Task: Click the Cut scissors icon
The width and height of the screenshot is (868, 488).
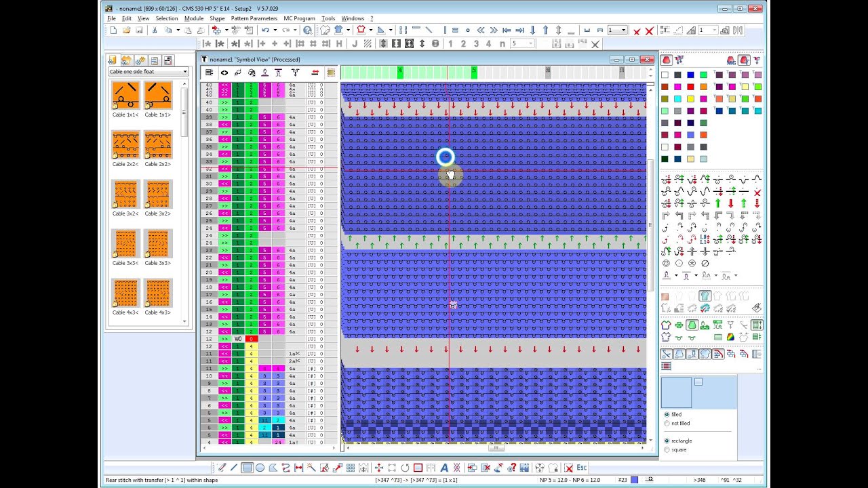Action: click(155, 30)
